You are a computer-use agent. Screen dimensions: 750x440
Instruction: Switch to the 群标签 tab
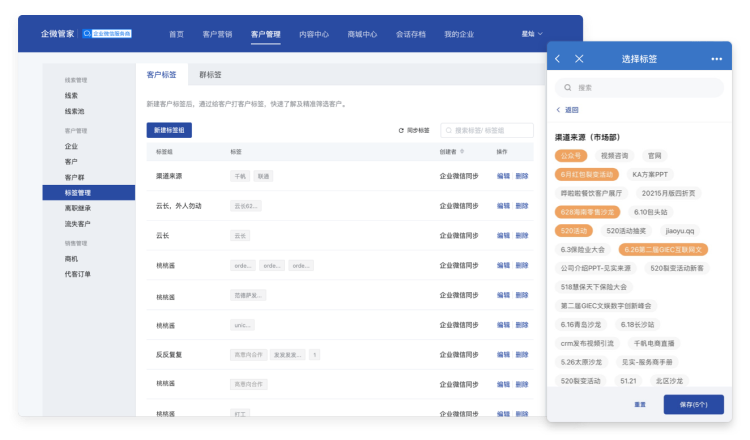pos(211,75)
